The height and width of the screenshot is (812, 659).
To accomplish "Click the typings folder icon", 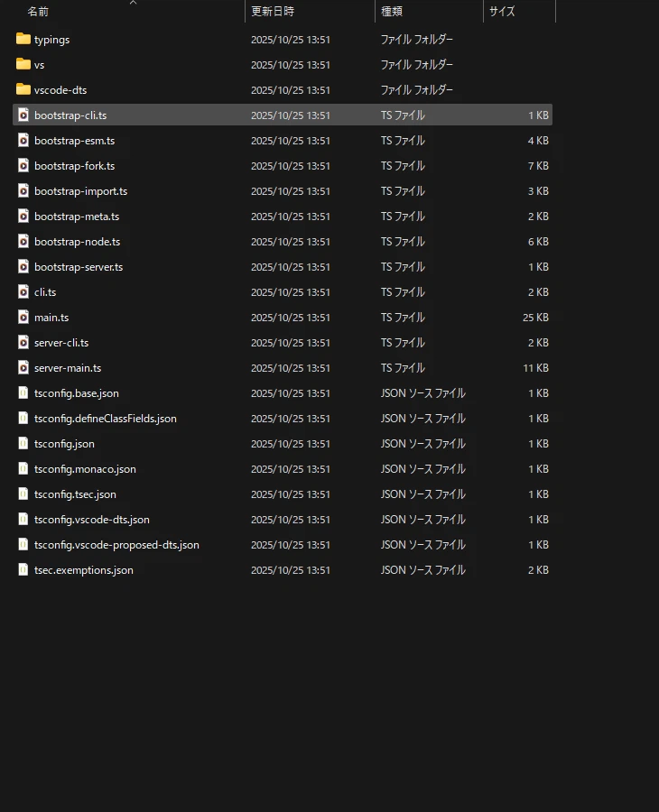I will [x=23, y=39].
